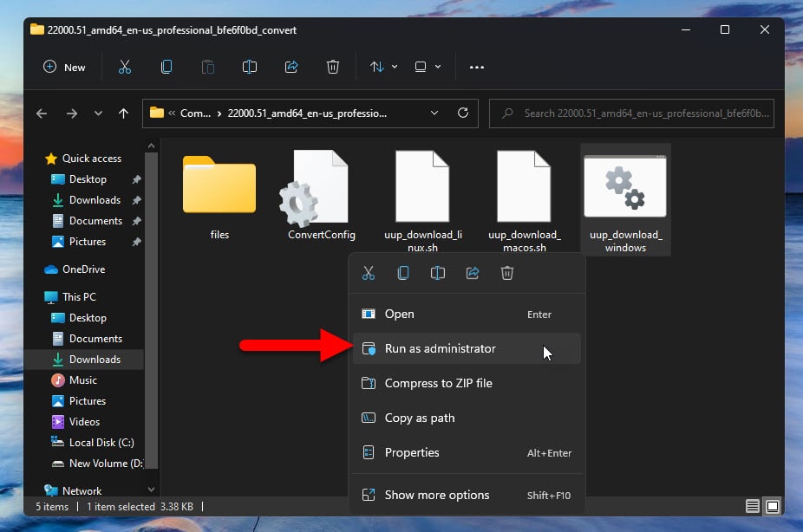Image resolution: width=803 pixels, height=532 pixels.
Task: Switch to large icons view in the status bar
Action: (773, 506)
